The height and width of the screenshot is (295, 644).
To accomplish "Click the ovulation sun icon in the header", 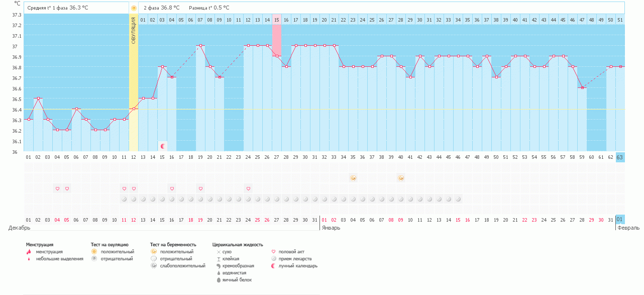I will (134, 8).
